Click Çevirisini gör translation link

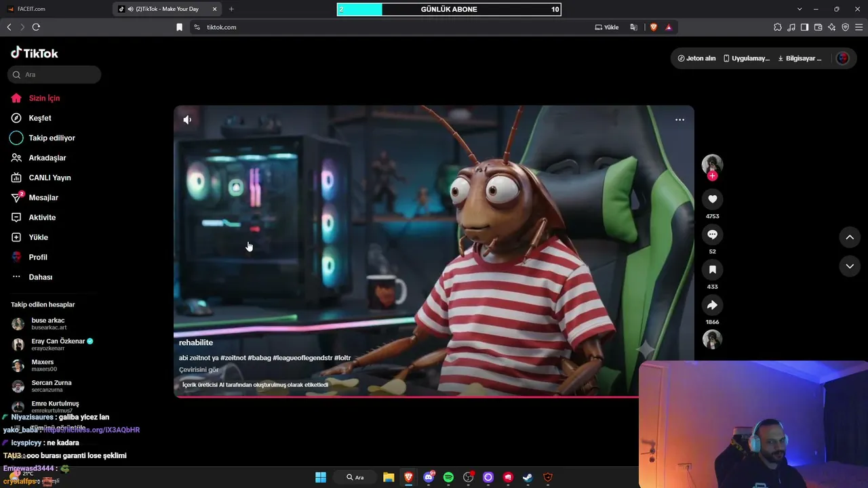point(199,370)
